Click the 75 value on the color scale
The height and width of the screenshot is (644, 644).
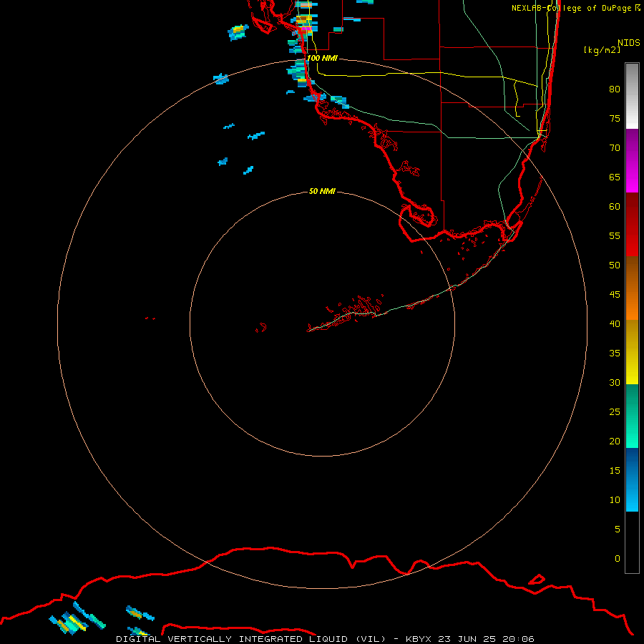(615, 118)
